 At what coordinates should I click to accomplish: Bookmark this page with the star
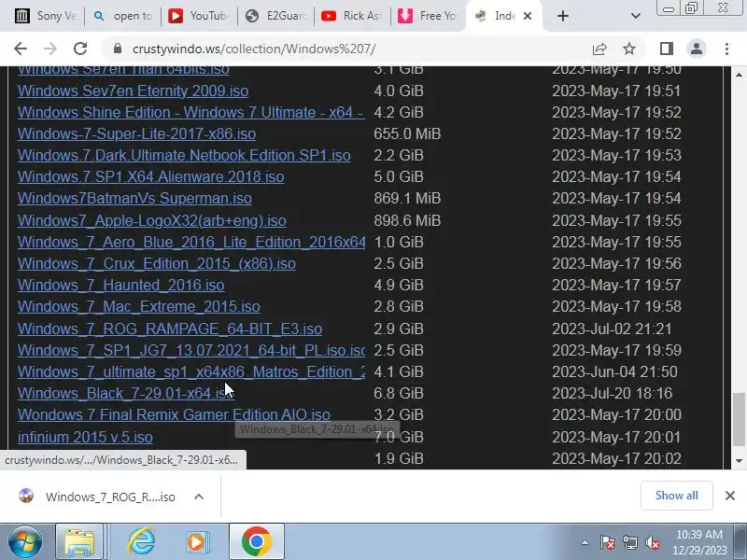[x=629, y=49]
